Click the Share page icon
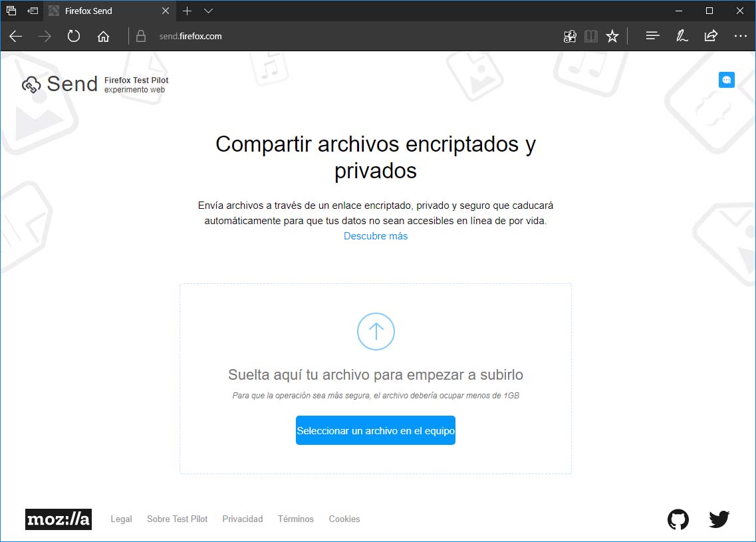Image resolution: width=756 pixels, height=542 pixels. [711, 36]
